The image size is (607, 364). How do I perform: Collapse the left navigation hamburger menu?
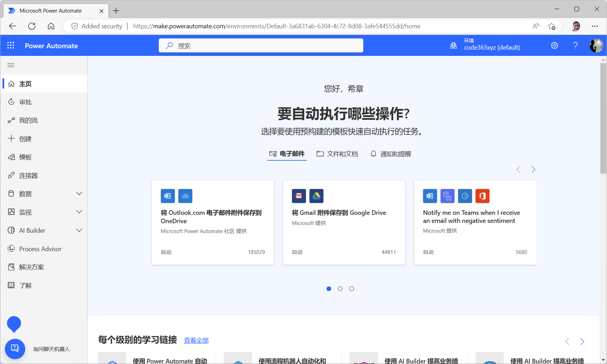click(11, 65)
